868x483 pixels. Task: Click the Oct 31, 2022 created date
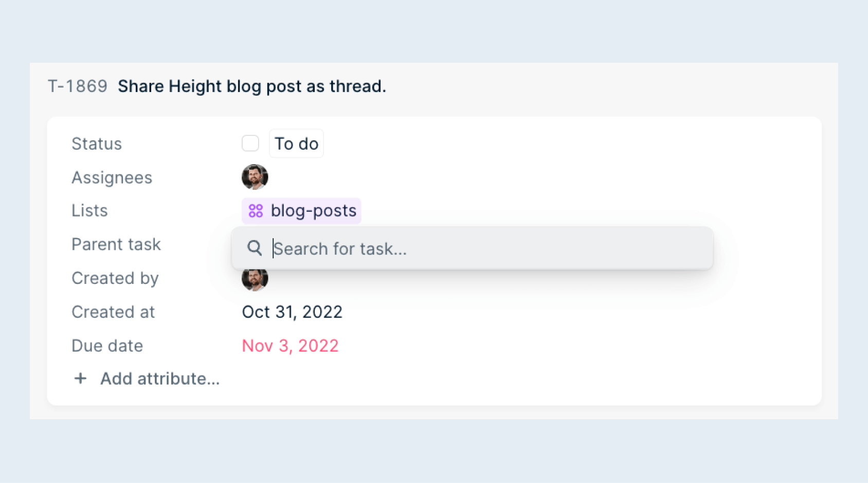(292, 312)
